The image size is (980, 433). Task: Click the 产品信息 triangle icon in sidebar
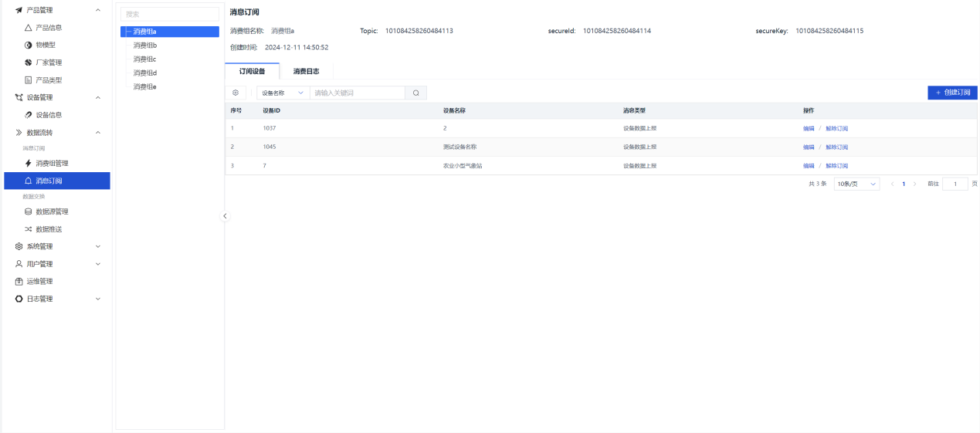[x=29, y=28]
